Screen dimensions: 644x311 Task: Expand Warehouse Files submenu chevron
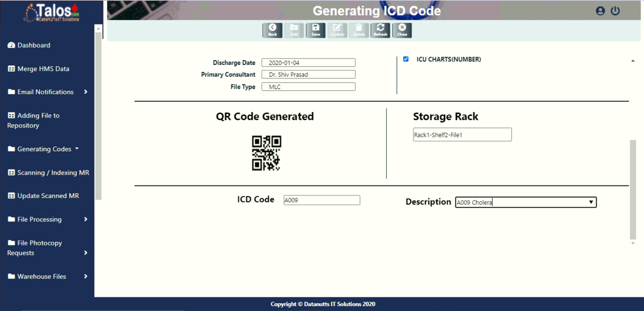point(85,276)
